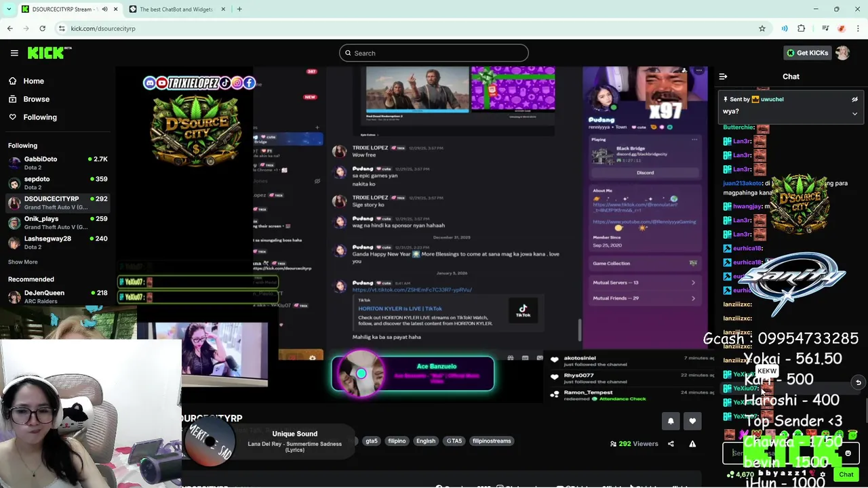Open Lashsegway28 channel
Viewport: 868px width, 488px height.
(58, 243)
